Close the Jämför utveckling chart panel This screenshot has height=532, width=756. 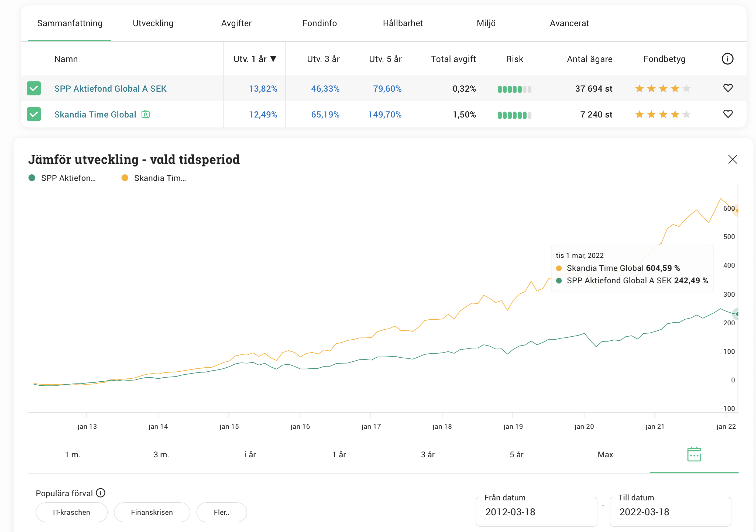pos(732,159)
